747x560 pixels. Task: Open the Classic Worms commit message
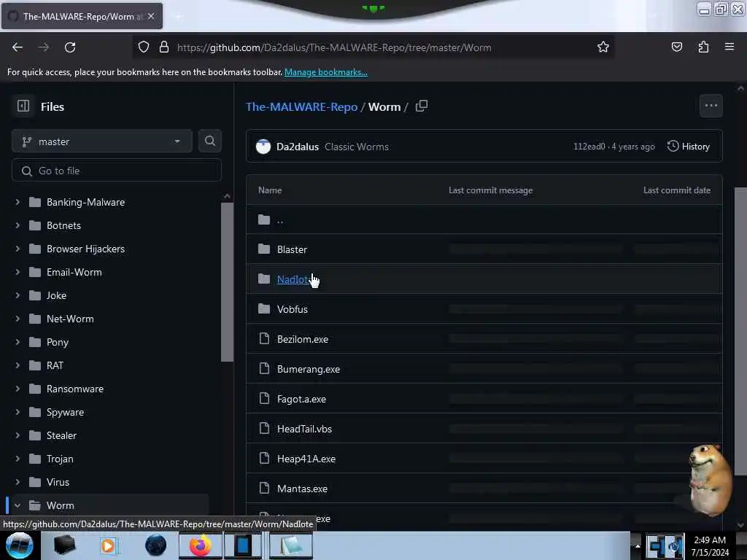coord(356,147)
